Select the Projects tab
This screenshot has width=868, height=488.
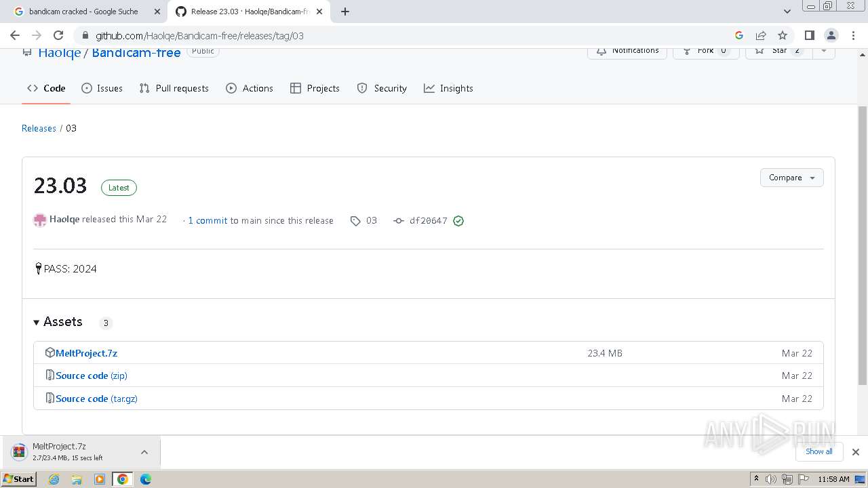pyautogui.click(x=315, y=88)
